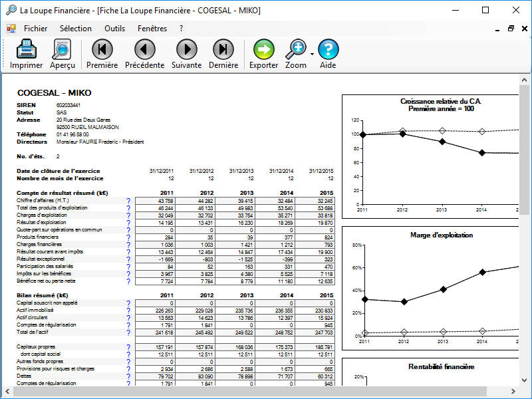Click horizontal scrollbar right arrow

coord(513,391)
